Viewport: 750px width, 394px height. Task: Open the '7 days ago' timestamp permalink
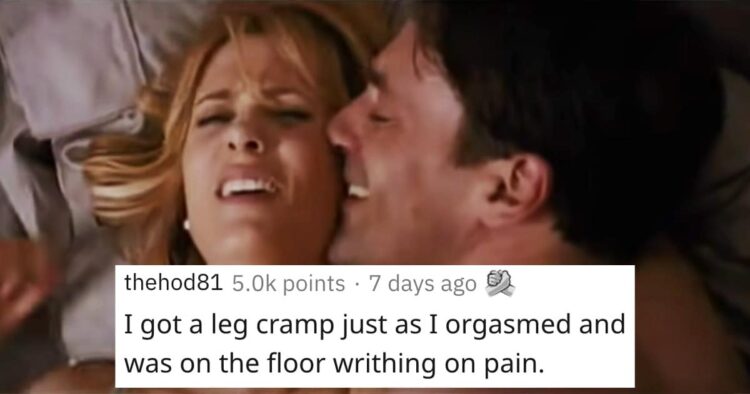423,285
